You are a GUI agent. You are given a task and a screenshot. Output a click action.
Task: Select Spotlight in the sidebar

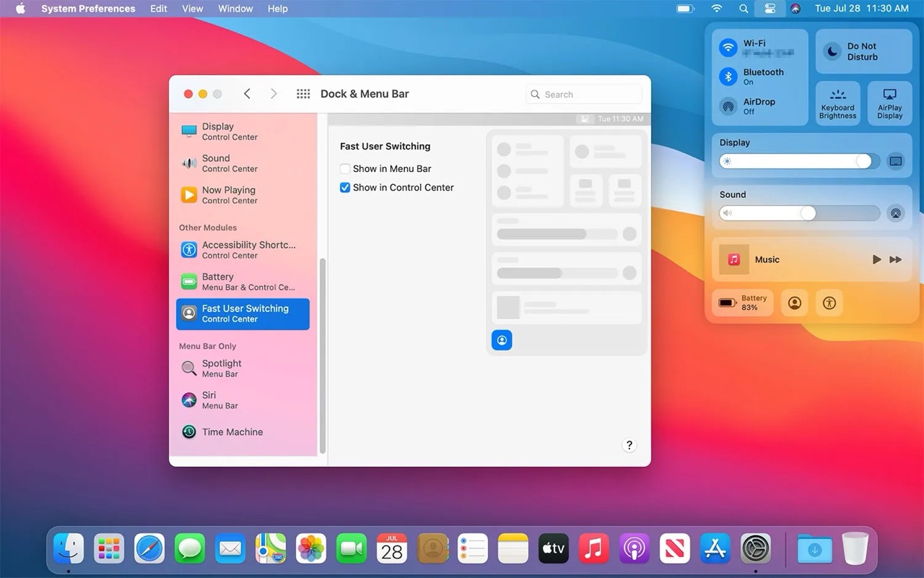[x=243, y=368]
